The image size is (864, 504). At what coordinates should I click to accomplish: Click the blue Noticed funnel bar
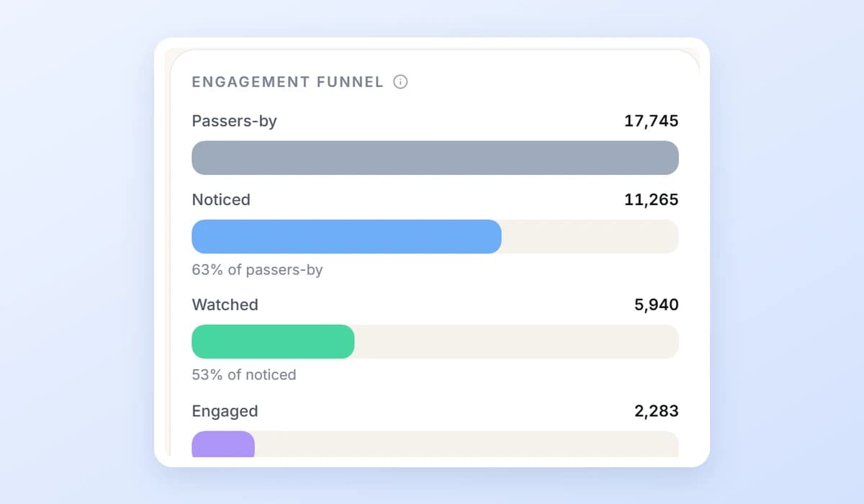(346, 236)
